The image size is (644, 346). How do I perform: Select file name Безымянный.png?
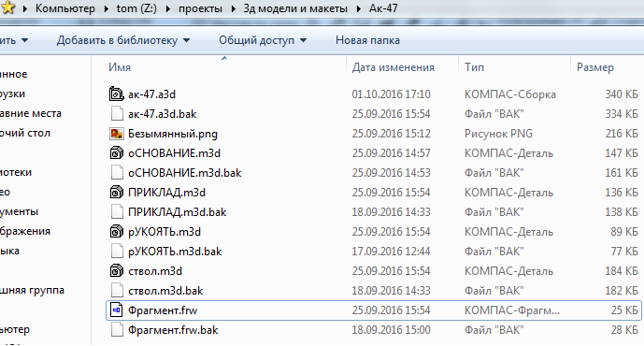[173, 134]
